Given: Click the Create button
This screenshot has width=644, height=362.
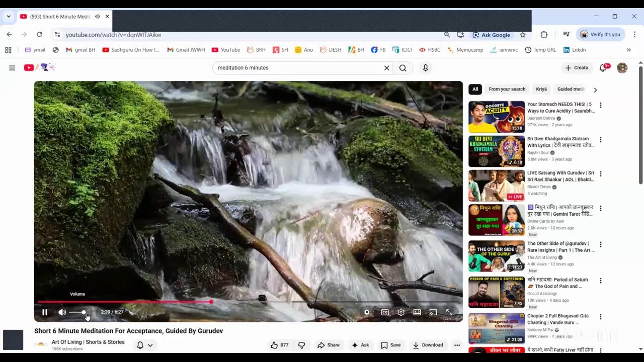Looking at the screenshot, I should tap(577, 68).
